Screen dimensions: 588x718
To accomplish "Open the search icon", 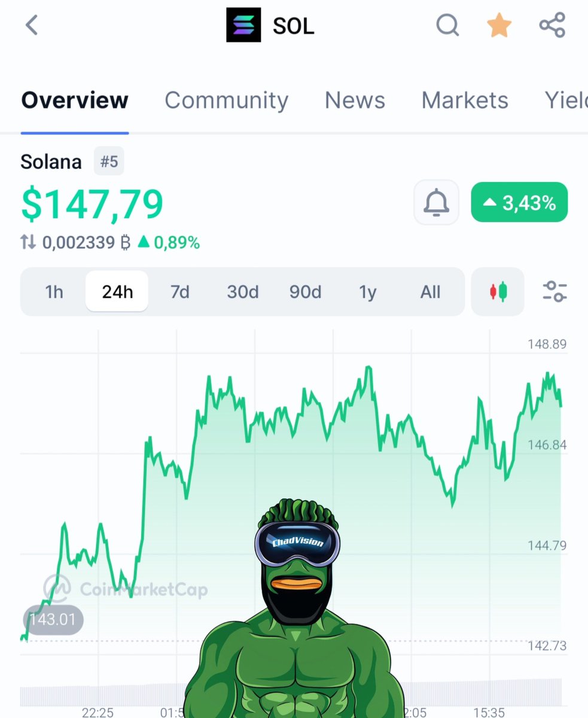I will [x=447, y=26].
